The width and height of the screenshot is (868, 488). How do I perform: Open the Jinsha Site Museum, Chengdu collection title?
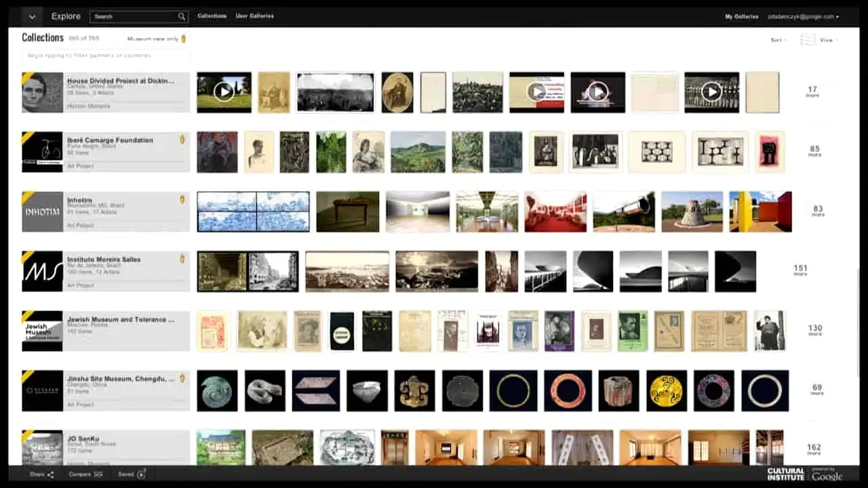pyautogui.click(x=121, y=379)
